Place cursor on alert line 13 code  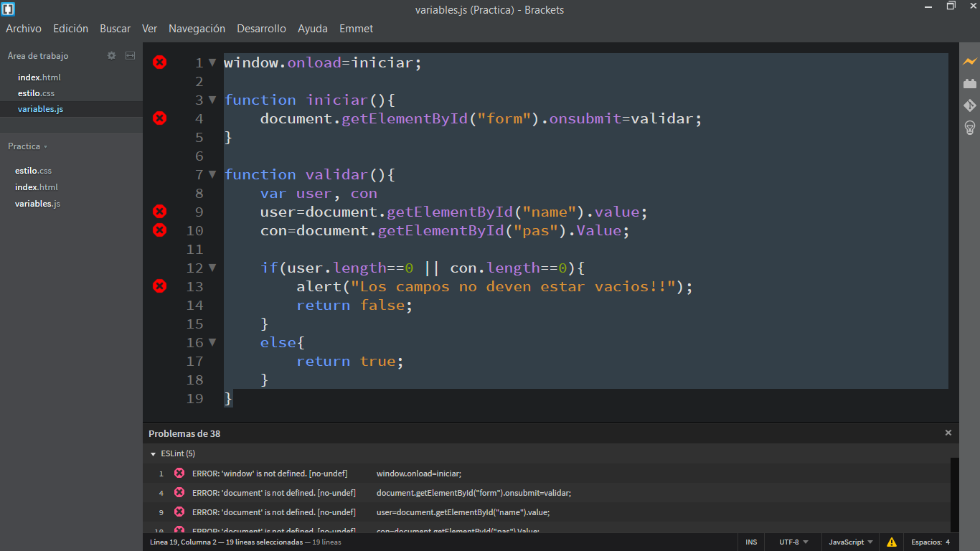tap(495, 286)
